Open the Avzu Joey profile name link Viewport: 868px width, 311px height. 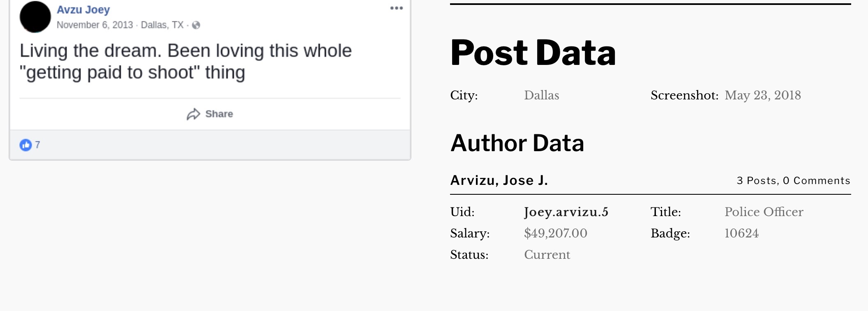click(x=83, y=9)
